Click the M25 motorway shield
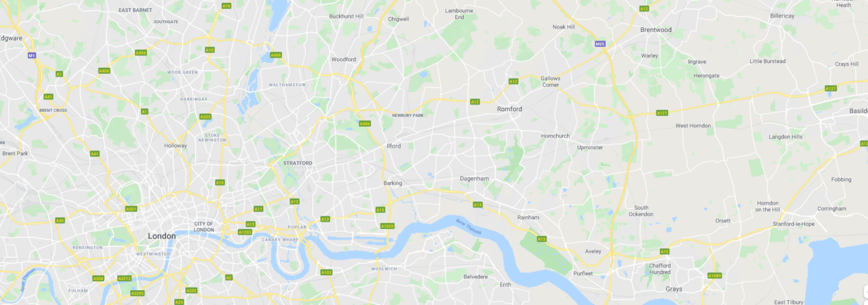868x305 pixels. click(x=600, y=44)
